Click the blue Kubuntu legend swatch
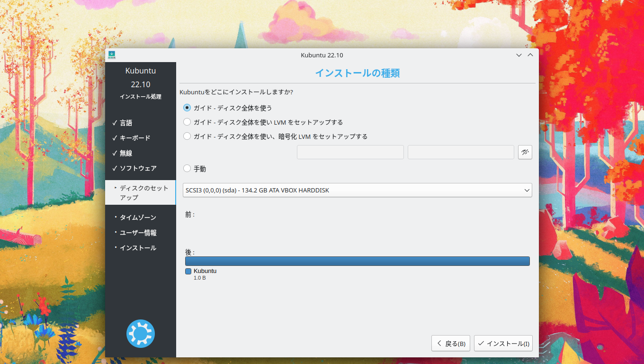This screenshot has width=644, height=364. click(x=188, y=272)
